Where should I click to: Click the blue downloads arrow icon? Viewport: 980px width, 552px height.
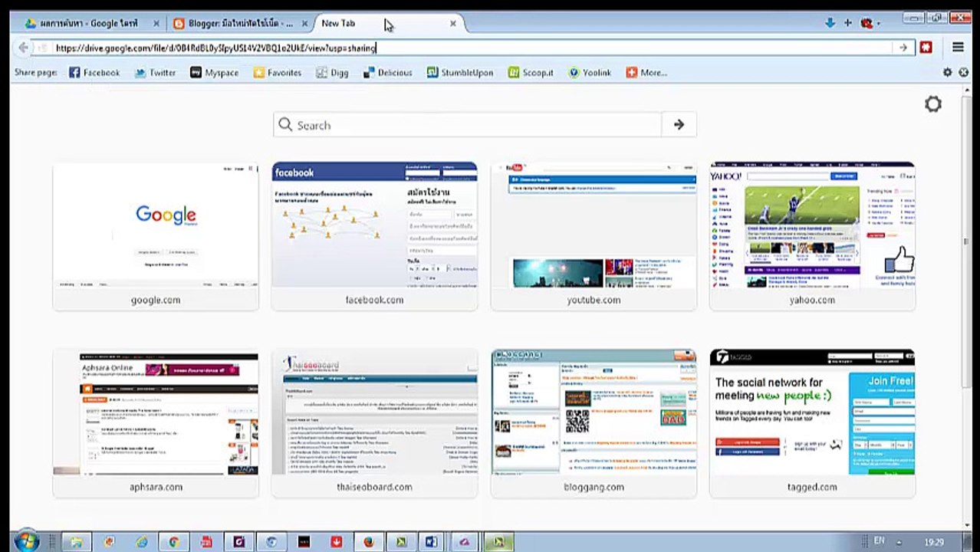830,23
